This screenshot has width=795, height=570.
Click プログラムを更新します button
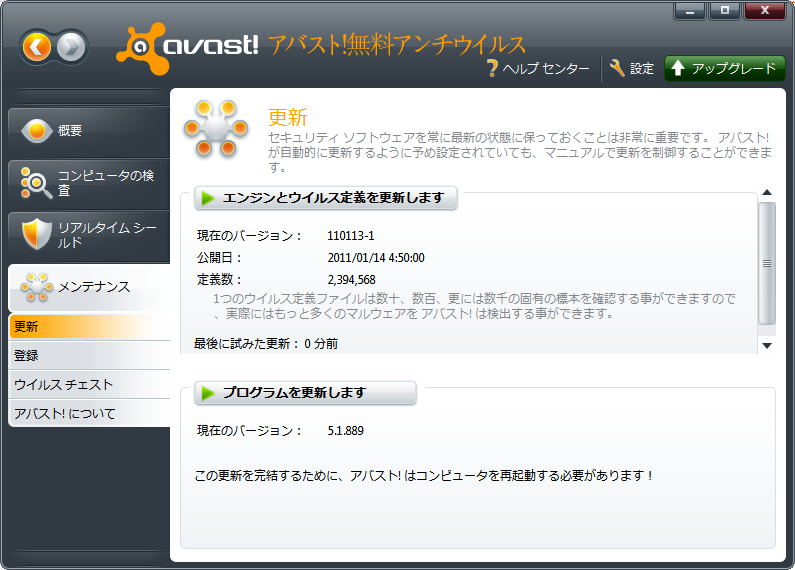point(305,393)
